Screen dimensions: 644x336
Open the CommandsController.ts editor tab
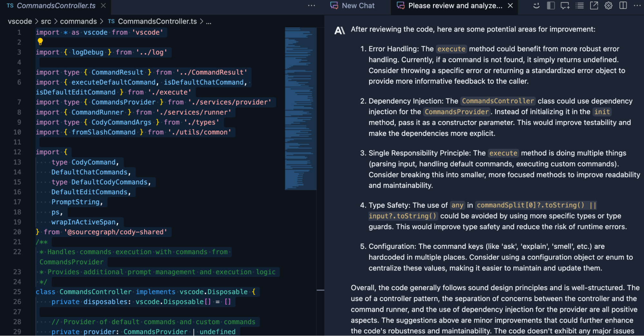pos(56,6)
